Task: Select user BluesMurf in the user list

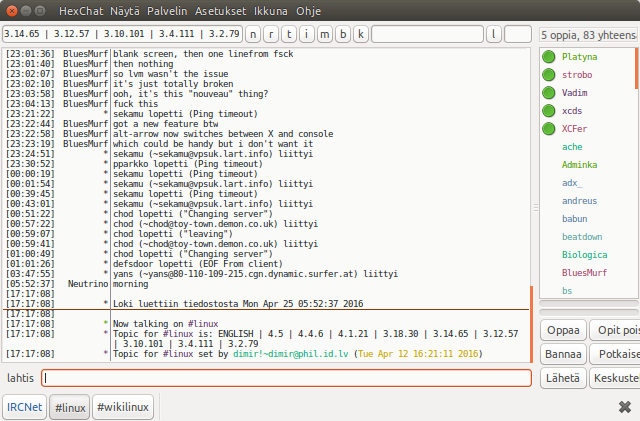Action: click(584, 272)
